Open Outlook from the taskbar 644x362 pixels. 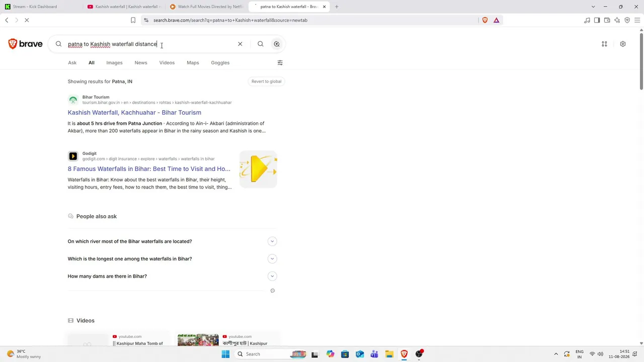(x=360, y=354)
